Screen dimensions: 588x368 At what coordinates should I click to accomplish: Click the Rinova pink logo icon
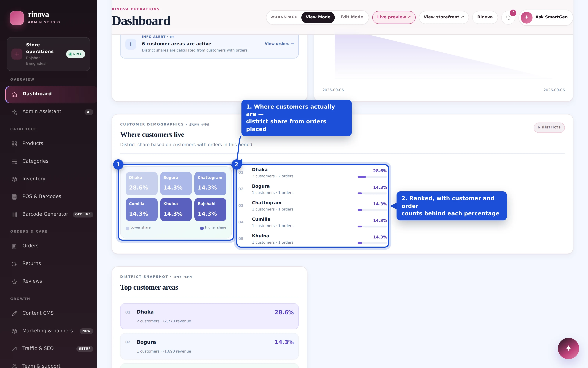click(x=17, y=18)
